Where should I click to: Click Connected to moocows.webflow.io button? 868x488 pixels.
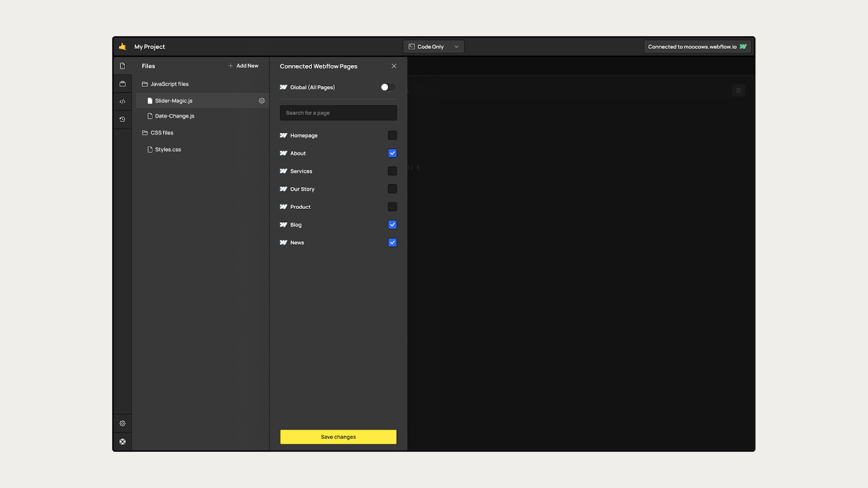(x=698, y=47)
